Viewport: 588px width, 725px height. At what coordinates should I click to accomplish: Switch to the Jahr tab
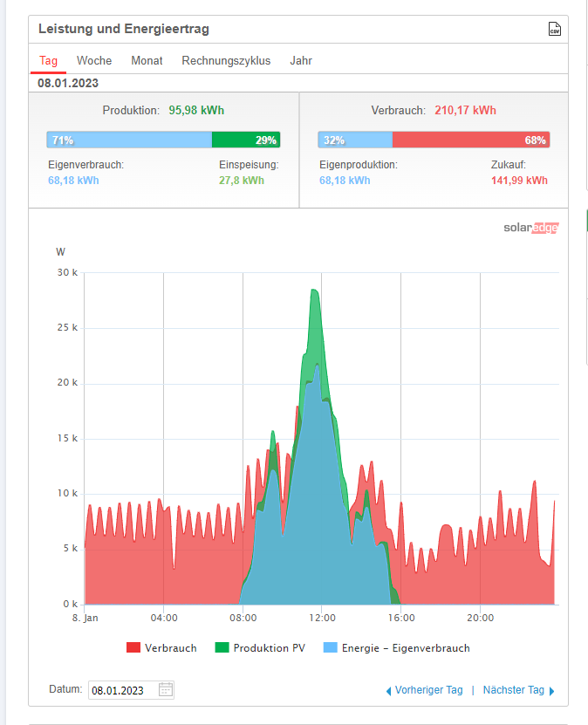[x=301, y=60]
